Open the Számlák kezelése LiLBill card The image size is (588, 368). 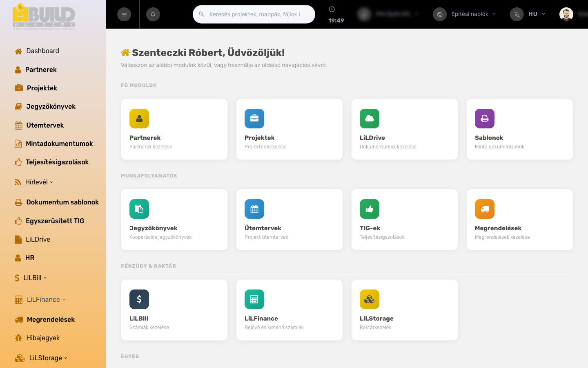[174, 310]
